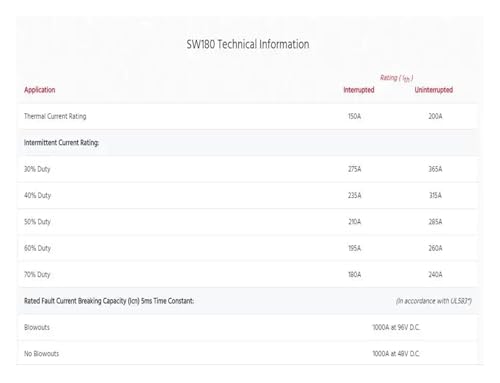
Task: Click the 260A value for 60% Duty
Action: (x=435, y=248)
